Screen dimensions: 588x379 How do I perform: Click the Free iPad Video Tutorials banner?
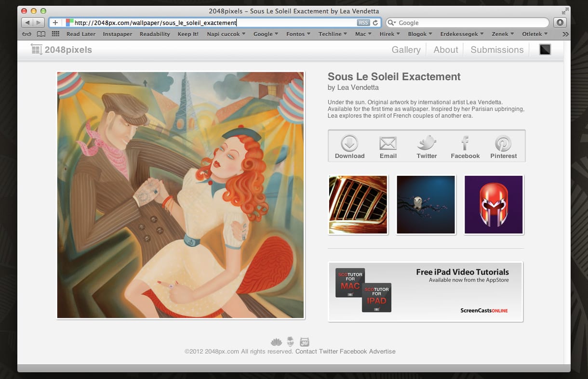pos(426,291)
